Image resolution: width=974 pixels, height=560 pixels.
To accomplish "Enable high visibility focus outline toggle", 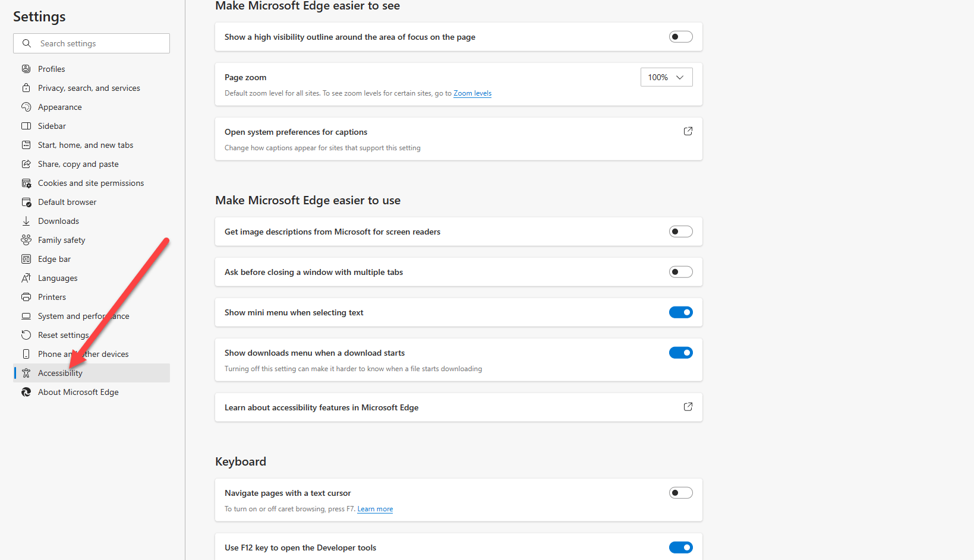I will (680, 37).
